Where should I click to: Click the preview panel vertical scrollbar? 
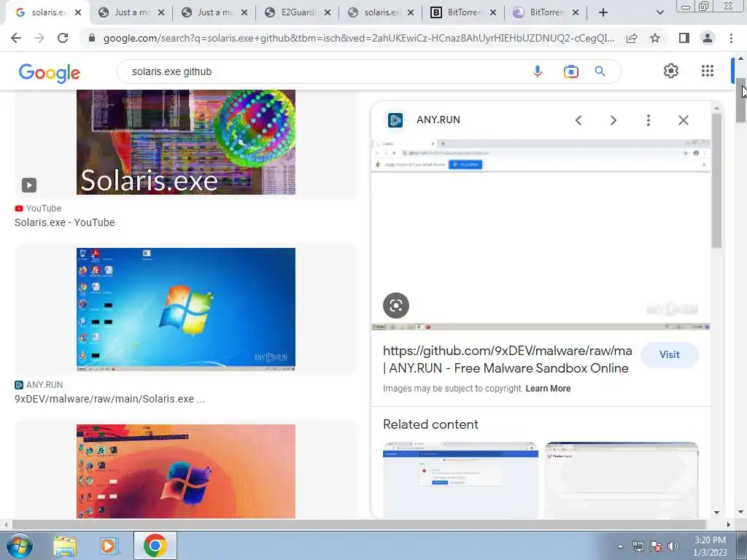click(716, 181)
